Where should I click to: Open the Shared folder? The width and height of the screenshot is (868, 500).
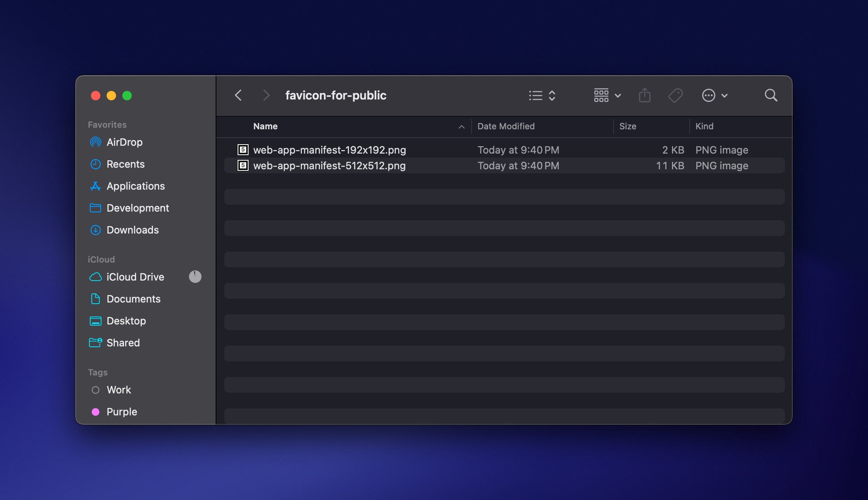(123, 342)
